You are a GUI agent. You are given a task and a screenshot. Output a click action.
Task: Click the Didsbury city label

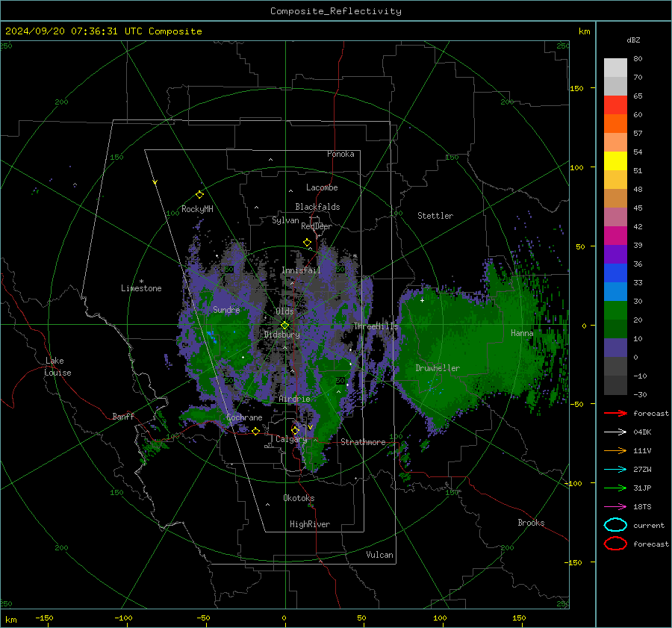click(x=282, y=335)
